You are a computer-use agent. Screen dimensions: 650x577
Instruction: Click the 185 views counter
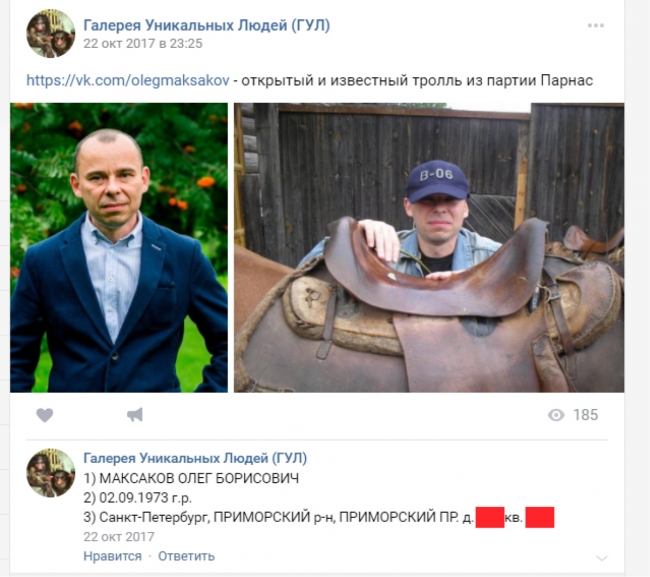[x=585, y=415]
